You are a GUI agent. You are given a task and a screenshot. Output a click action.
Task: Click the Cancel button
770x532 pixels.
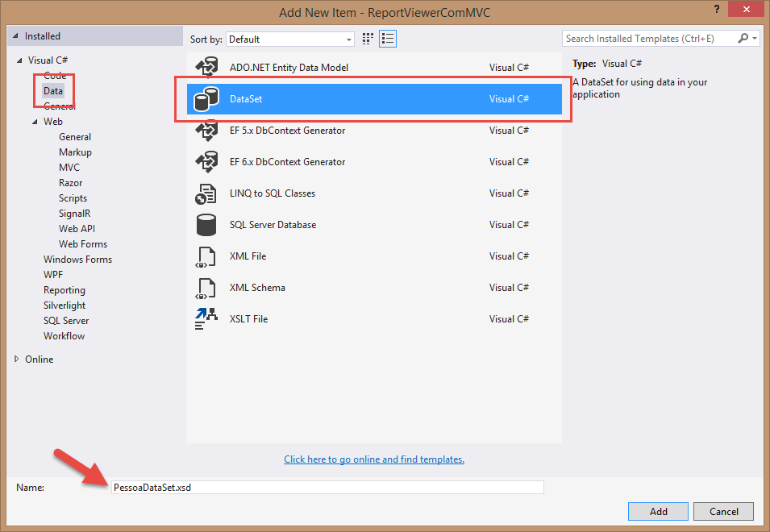(x=723, y=511)
